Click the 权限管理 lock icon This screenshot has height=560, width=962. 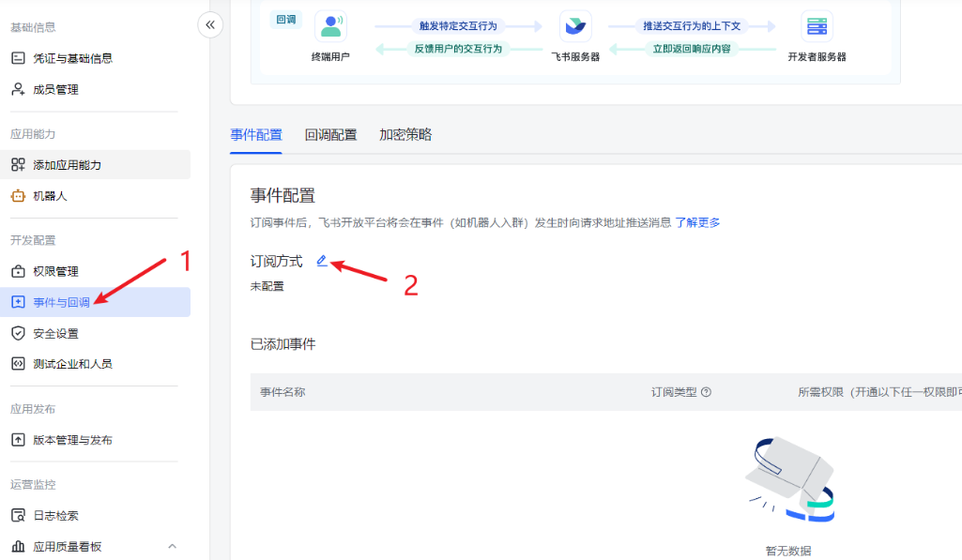pyautogui.click(x=18, y=271)
